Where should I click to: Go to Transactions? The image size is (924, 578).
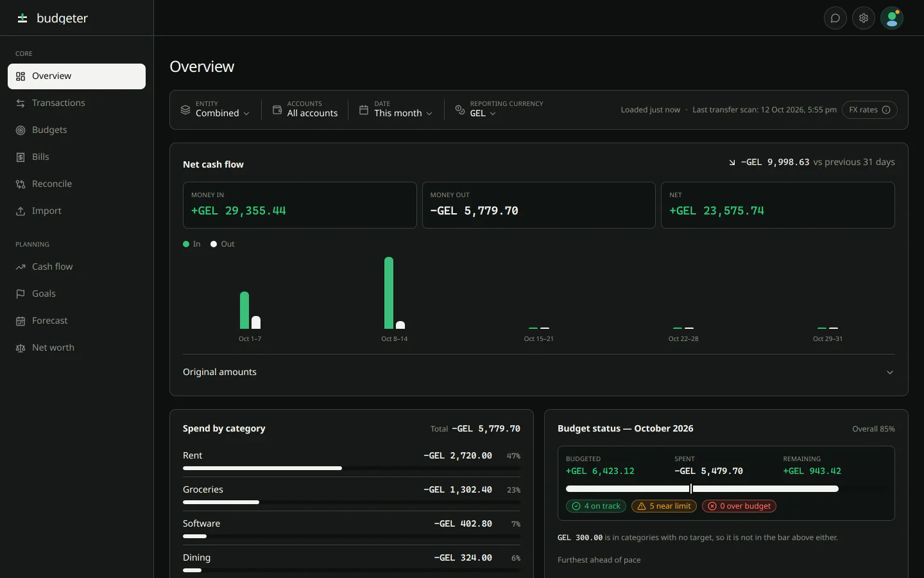[x=76, y=103]
